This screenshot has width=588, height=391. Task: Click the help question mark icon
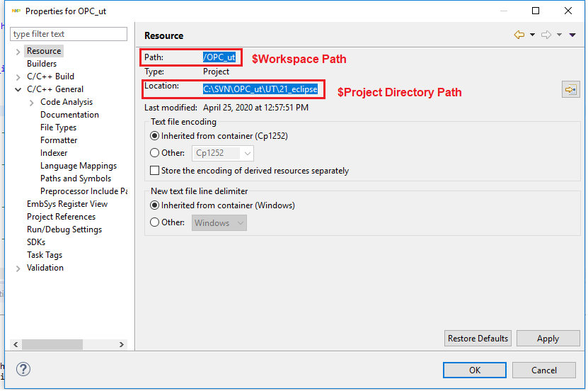(23, 369)
